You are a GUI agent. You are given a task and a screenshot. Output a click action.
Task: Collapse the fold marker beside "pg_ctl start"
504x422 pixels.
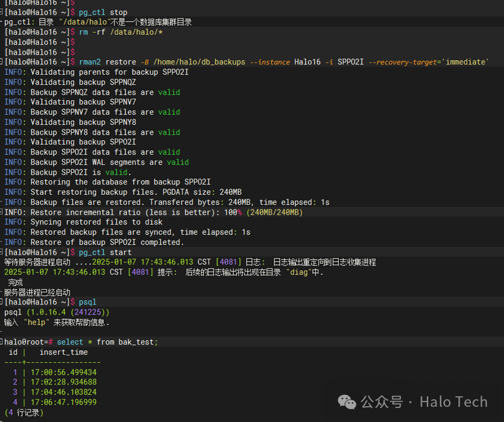1,252
